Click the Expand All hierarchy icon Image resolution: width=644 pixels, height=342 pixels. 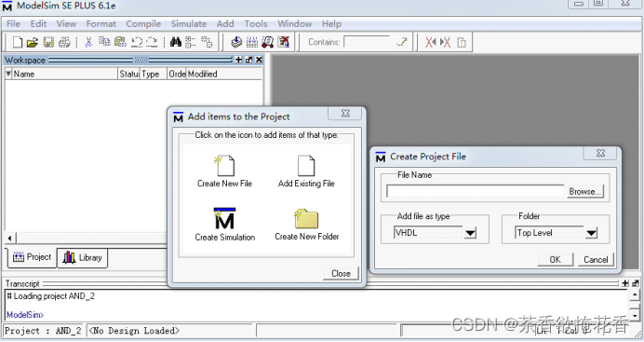coord(207,42)
